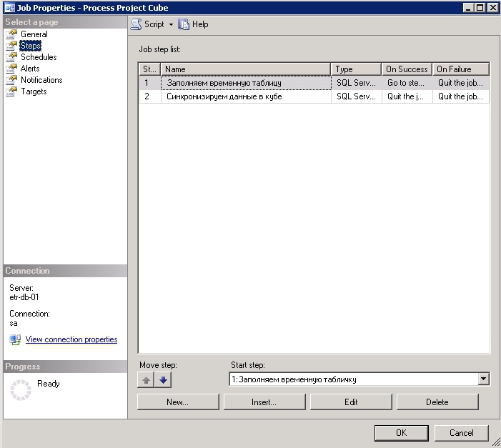Sort by the On Failure column header

(x=461, y=69)
